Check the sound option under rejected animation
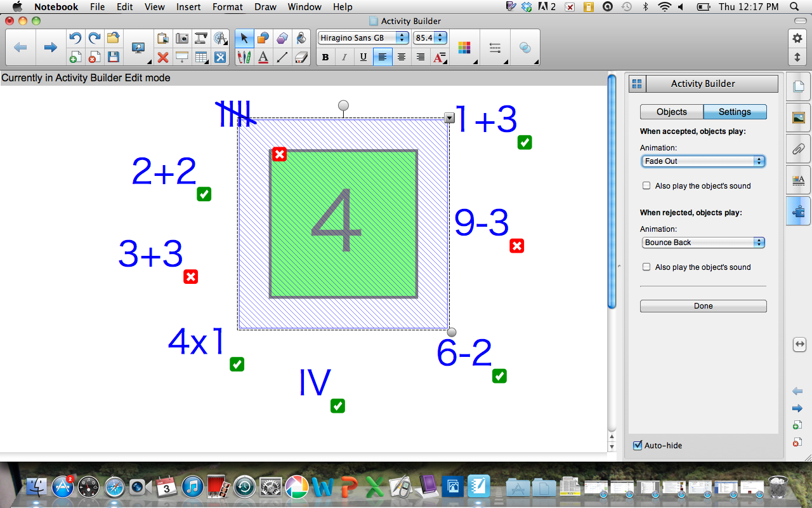Screen dimensions: 812x508 tap(646, 267)
